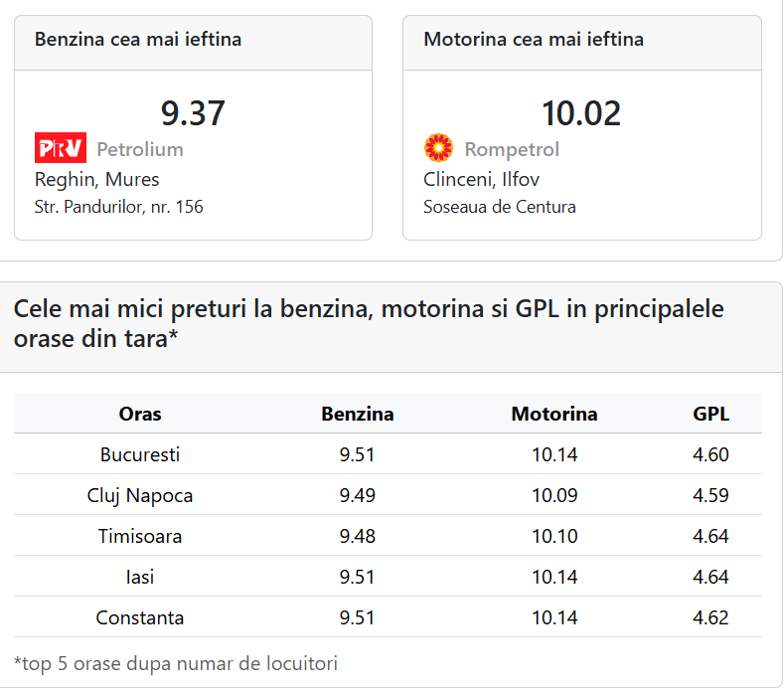784x692 pixels.
Task: Click the Str. Pandurilor, nr. 156 address
Action: [x=119, y=207]
